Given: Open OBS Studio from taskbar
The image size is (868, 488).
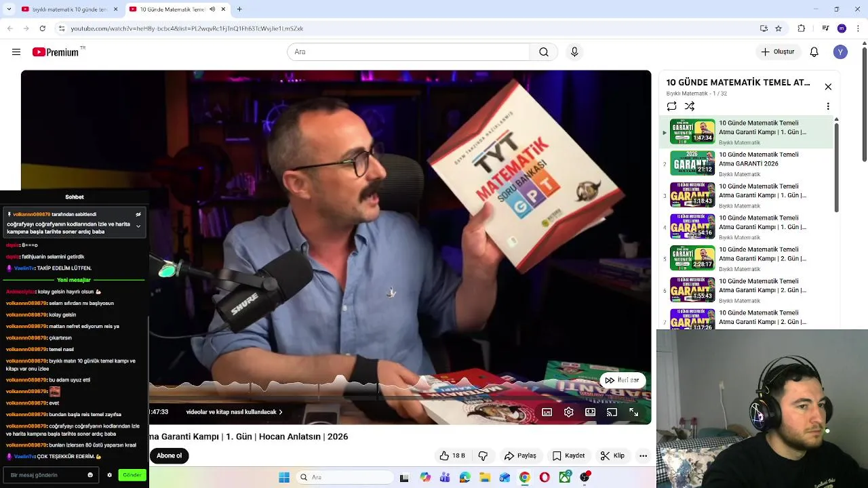Looking at the screenshot, I should [585, 477].
